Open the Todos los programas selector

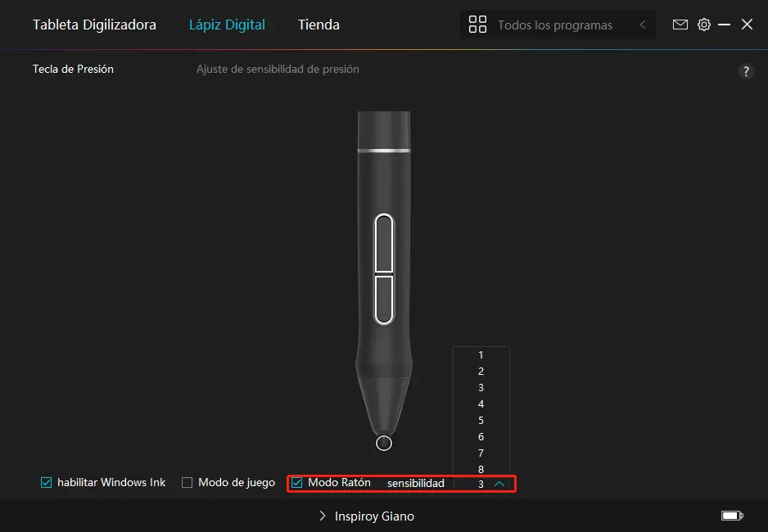(x=557, y=25)
